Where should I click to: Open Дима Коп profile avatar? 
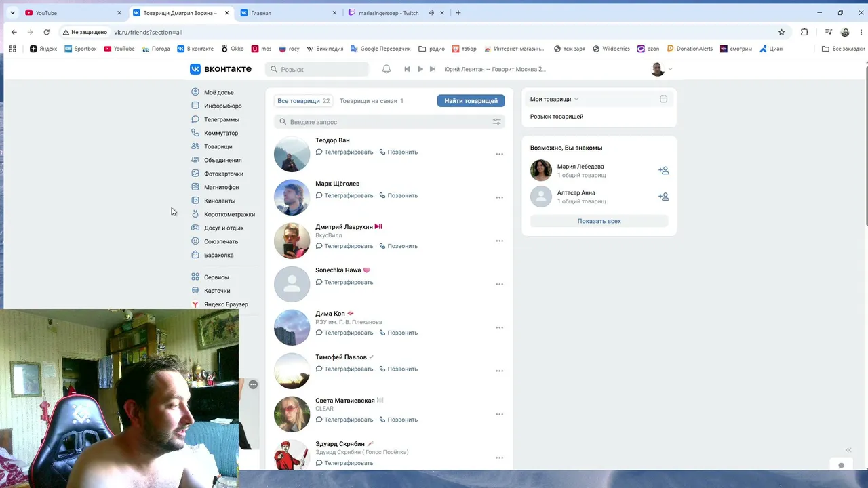click(x=292, y=327)
